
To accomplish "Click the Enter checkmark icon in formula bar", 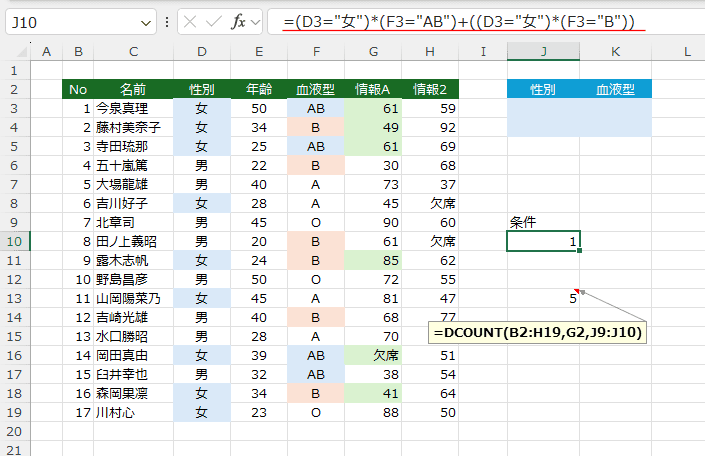I will pyautogui.click(x=214, y=22).
